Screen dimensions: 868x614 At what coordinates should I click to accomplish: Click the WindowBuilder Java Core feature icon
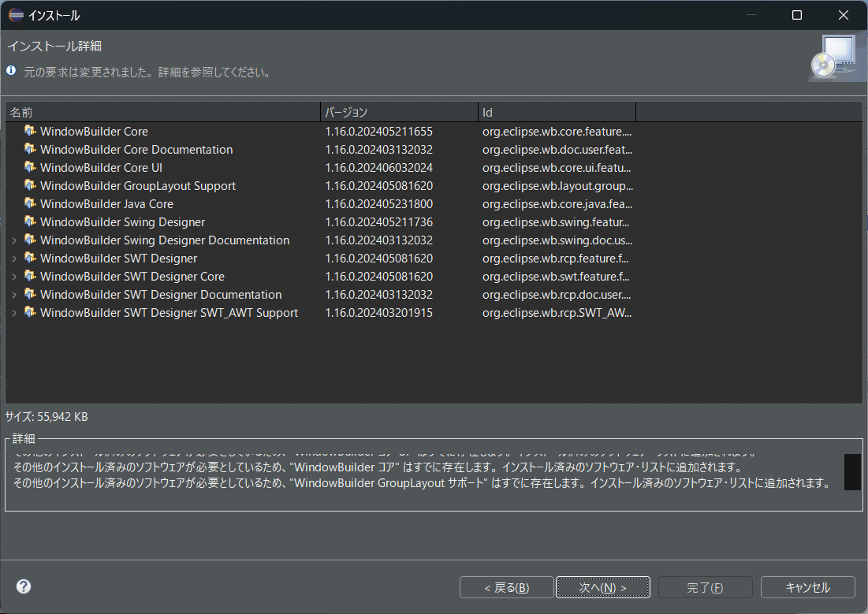pyautogui.click(x=30, y=203)
